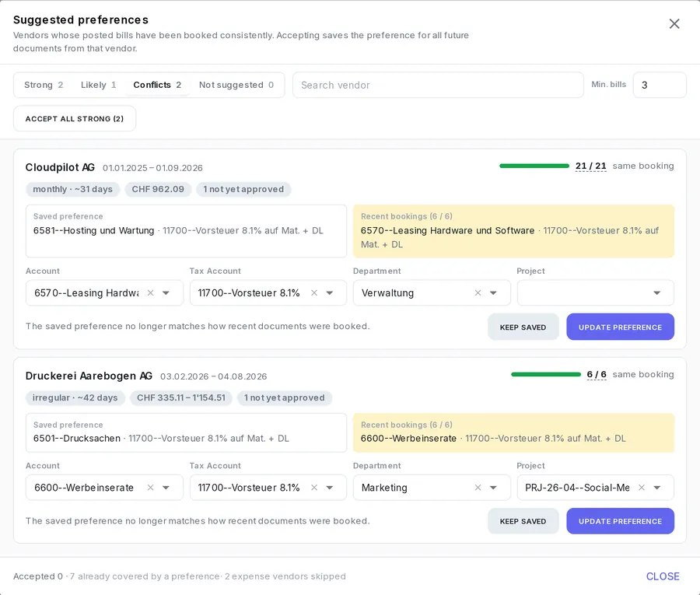
Task: Close the Suggested preferences dialog with X
Action: point(674,23)
